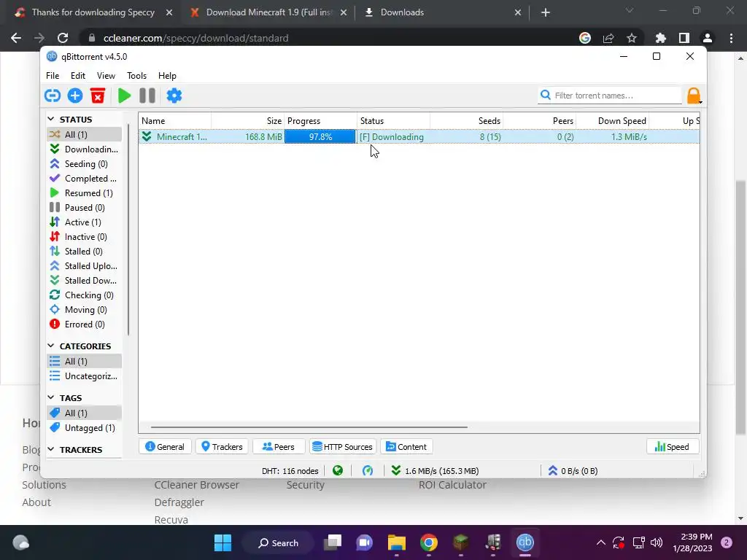
Task: Collapse the STATUS sidebar section
Action: (x=51, y=119)
